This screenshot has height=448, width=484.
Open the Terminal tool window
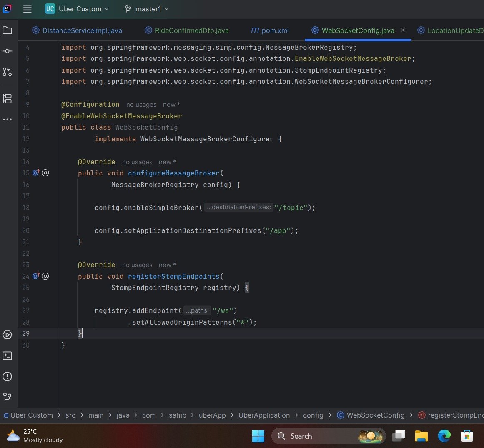[x=8, y=356]
